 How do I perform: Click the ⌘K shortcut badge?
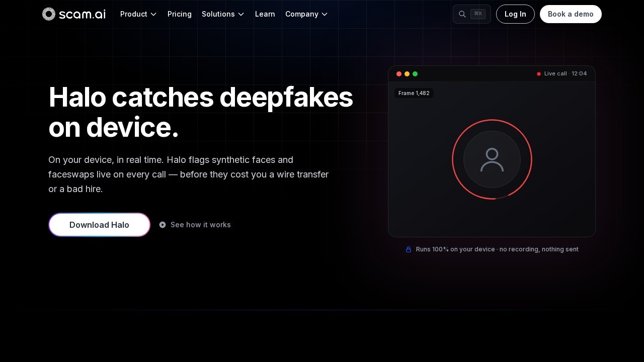coord(478,14)
